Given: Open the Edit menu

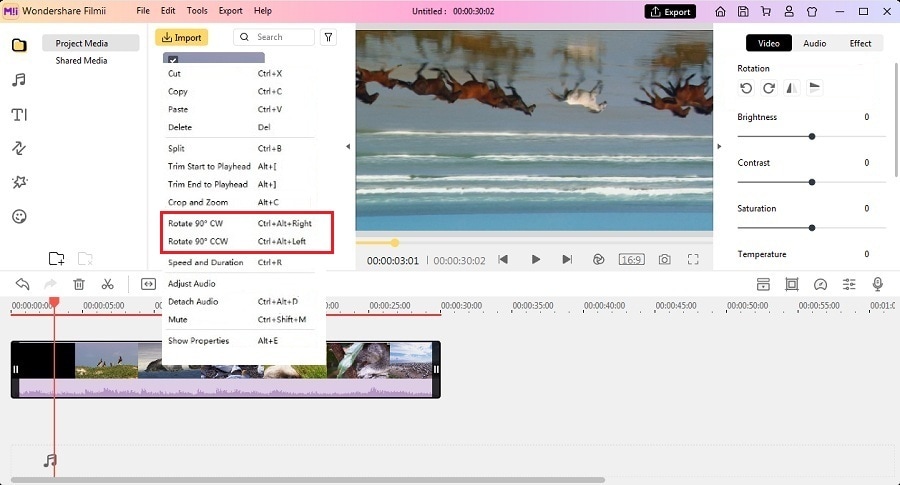Looking at the screenshot, I should coord(168,11).
